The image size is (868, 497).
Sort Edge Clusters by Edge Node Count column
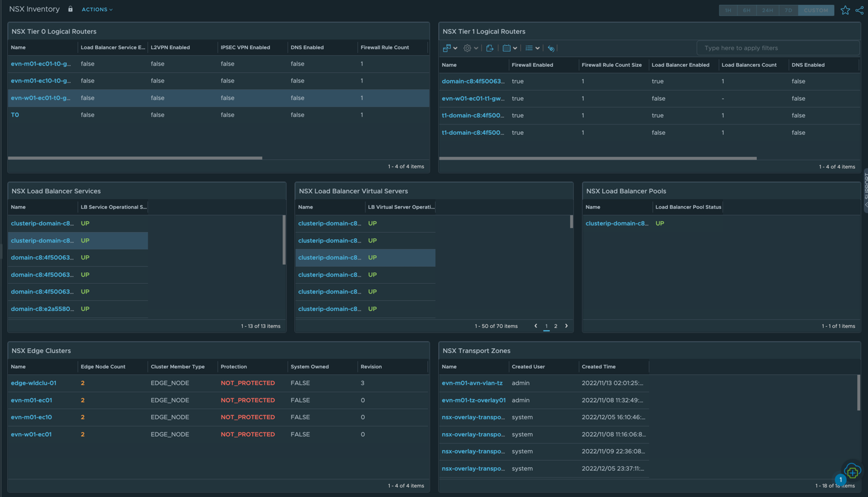[103, 367]
